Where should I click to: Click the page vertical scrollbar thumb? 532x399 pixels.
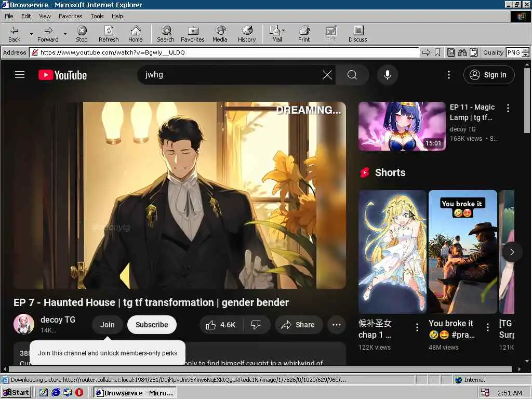pos(527,101)
